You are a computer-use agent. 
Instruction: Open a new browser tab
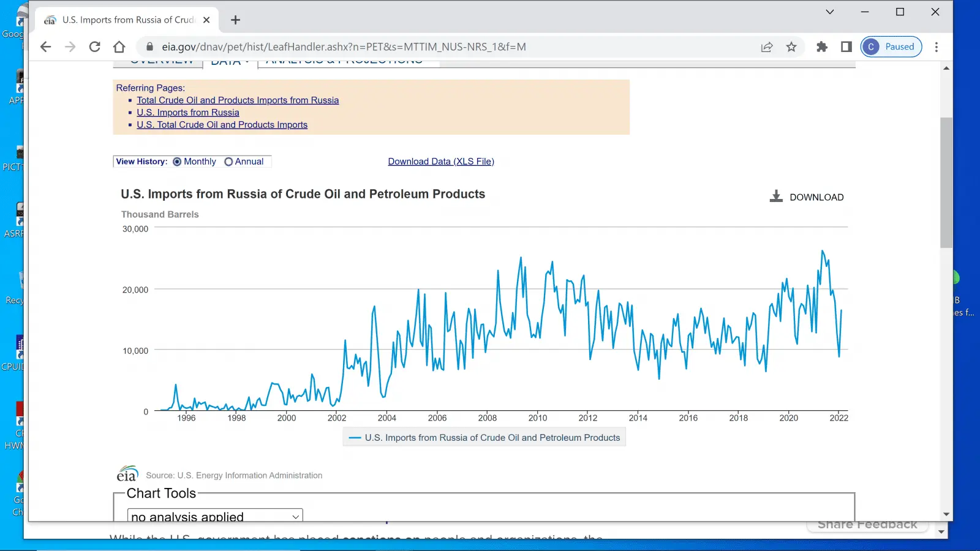[235, 20]
